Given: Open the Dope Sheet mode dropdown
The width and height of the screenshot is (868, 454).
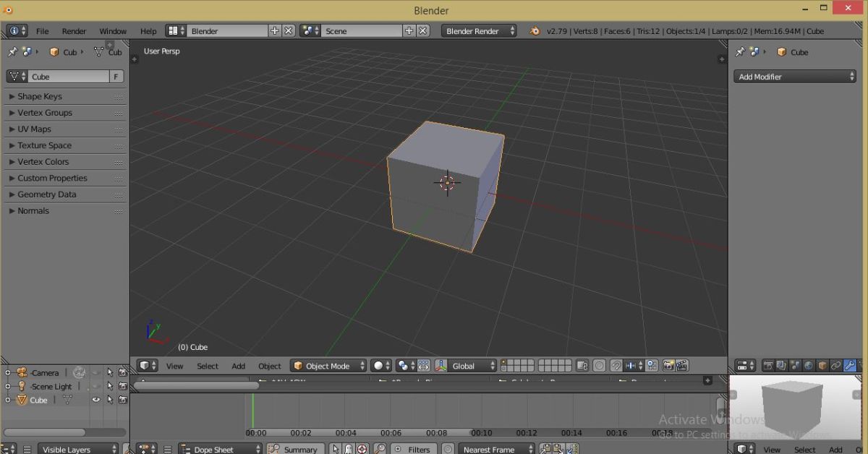Looking at the screenshot, I should click(x=220, y=449).
